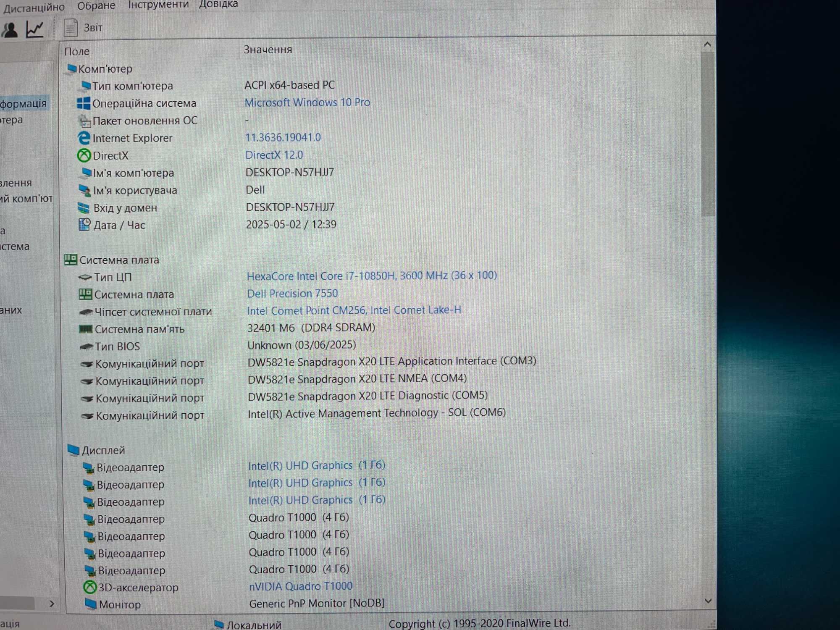
Task: Click the Значення column header
Action: coord(268,50)
